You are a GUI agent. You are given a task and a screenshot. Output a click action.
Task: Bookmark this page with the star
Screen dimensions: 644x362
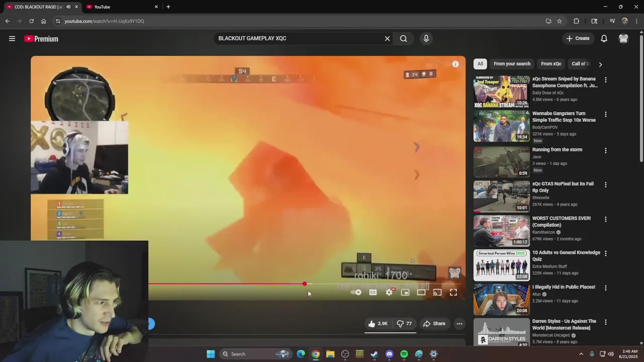[x=559, y=21]
